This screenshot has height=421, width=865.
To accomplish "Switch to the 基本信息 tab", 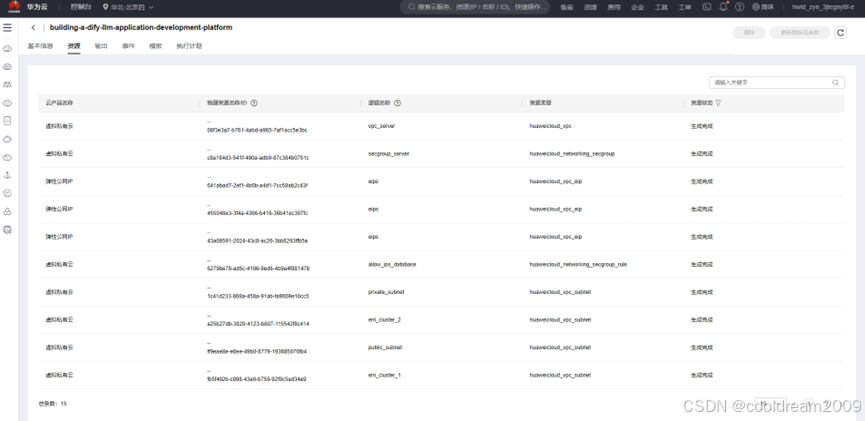I will [x=40, y=46].
